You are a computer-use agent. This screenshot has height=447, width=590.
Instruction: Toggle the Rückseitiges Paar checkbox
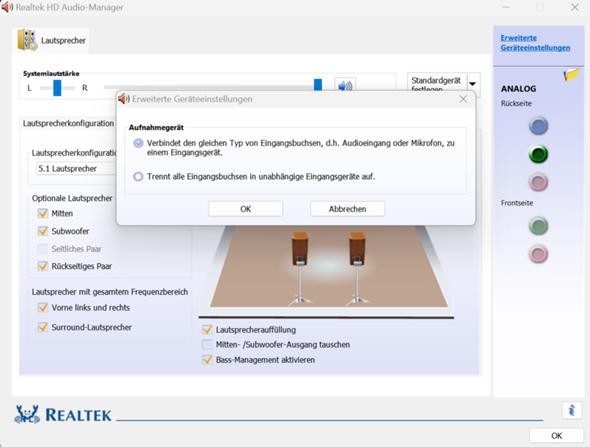(x=43, y=266)
